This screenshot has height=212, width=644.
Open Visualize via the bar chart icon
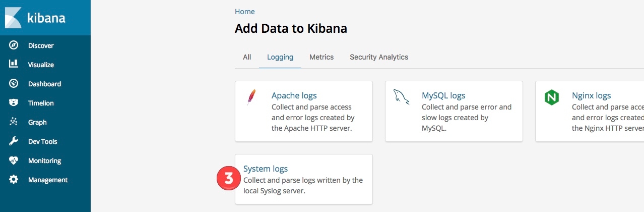tap(14, 64)
